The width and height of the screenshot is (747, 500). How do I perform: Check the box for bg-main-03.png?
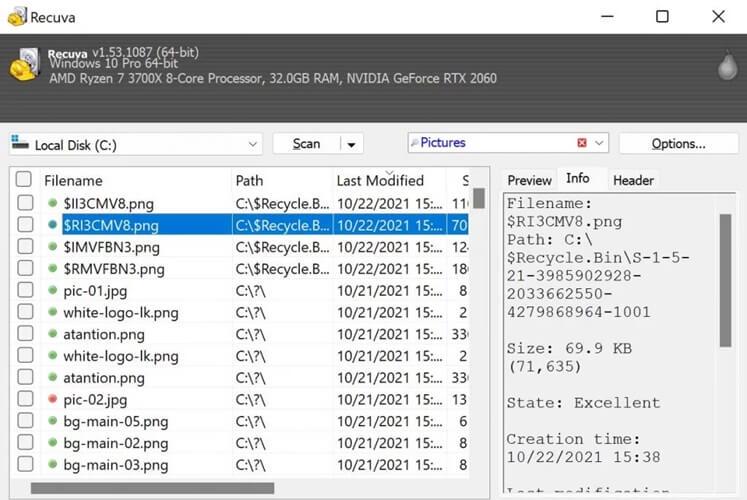(25, 464)
